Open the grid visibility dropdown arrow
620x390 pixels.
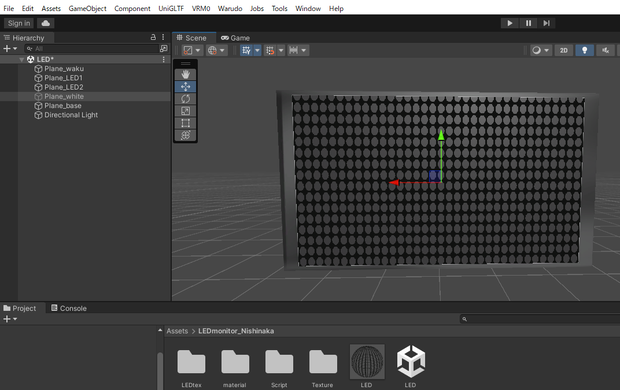[257, 50]
